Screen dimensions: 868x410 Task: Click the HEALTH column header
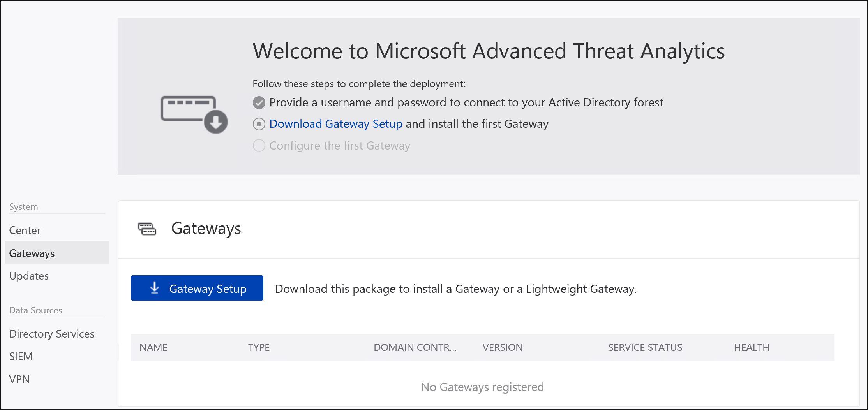click(x=752, y=347)
